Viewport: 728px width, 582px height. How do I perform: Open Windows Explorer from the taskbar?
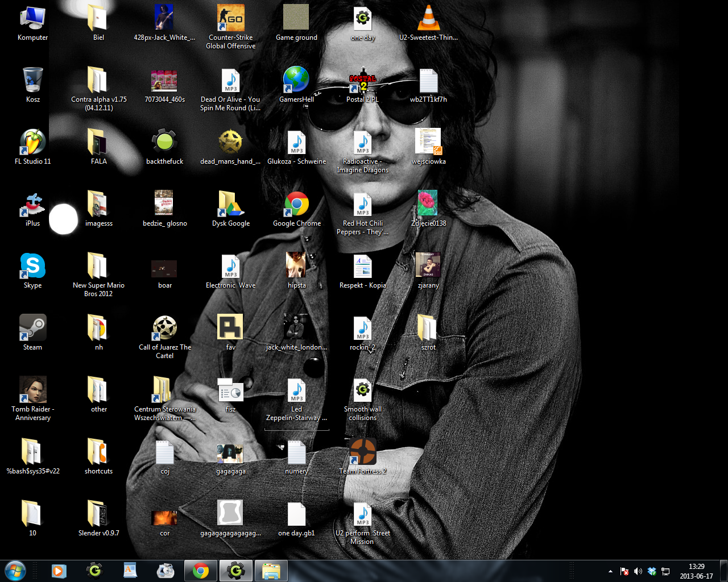271,571
